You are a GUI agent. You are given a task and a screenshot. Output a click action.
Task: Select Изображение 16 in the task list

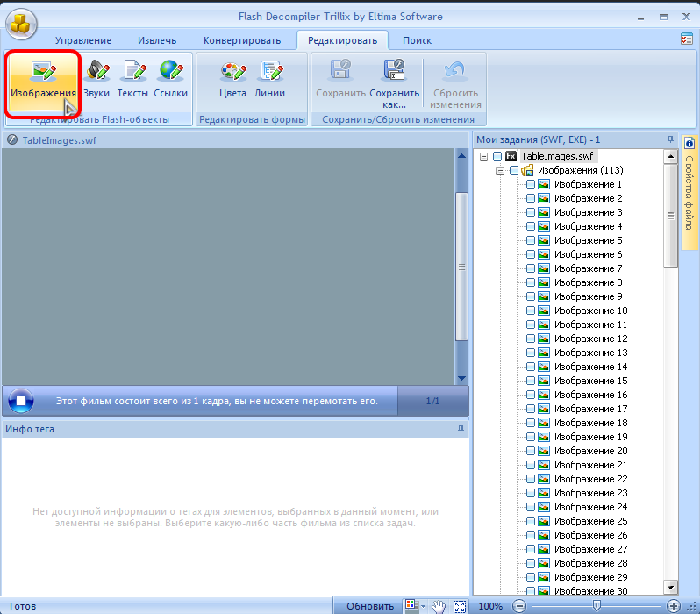pyautogui.click(x=590, y=395)
